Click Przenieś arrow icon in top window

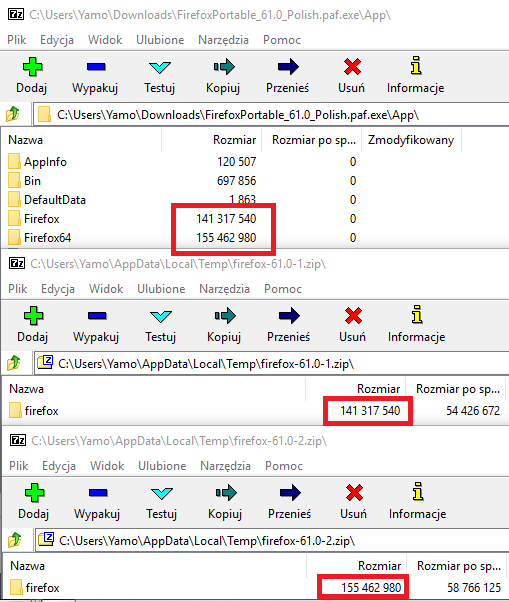288,67
